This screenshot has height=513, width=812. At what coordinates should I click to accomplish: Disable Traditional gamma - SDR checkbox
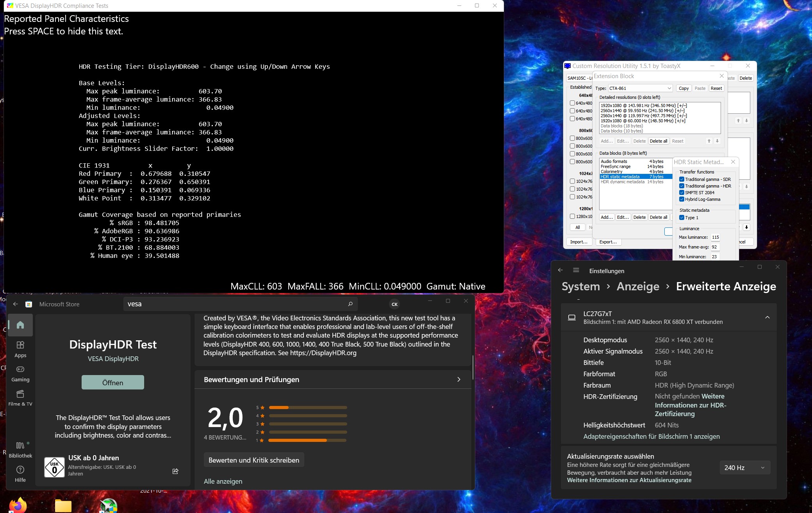682,179
